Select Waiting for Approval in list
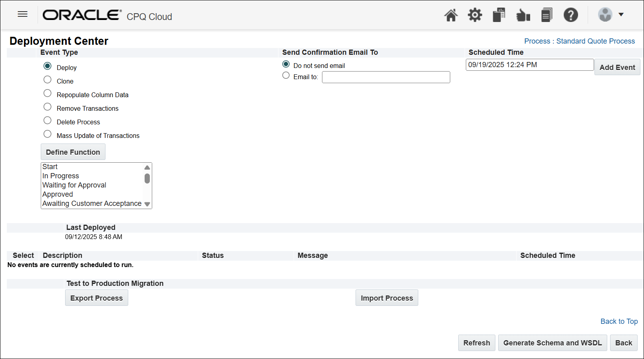 [x=74, y=185]
